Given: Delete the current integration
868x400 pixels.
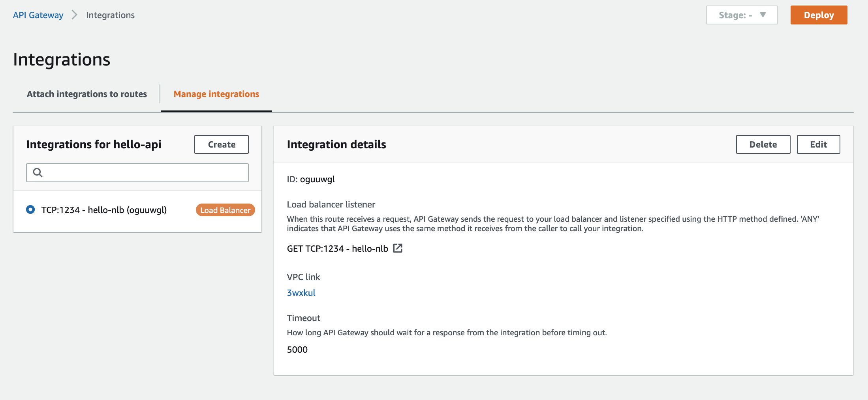Looking at the screenshot, I should (763, 144).
